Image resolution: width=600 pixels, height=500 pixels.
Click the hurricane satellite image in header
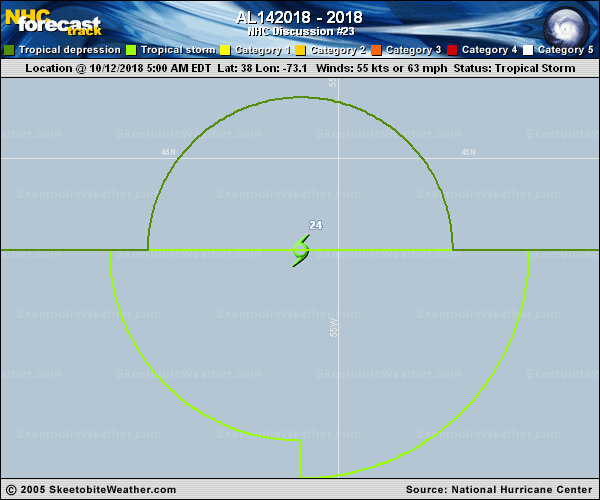tap(569, 22)
